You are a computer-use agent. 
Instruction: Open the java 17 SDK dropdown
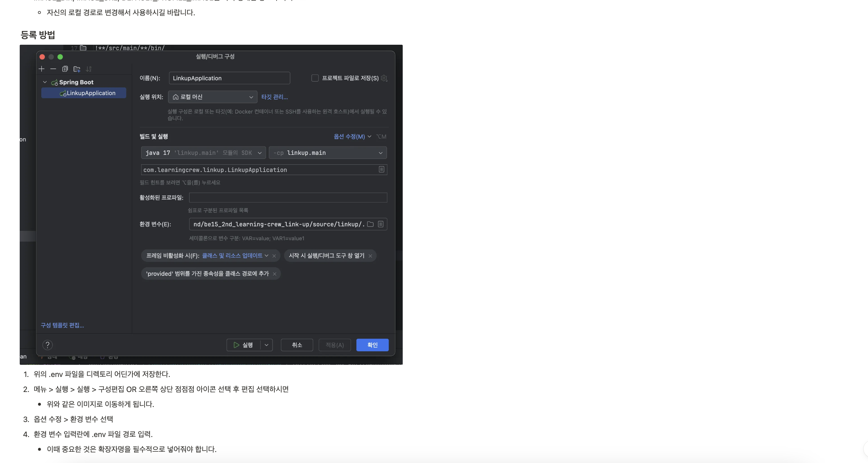pos(203,153)
